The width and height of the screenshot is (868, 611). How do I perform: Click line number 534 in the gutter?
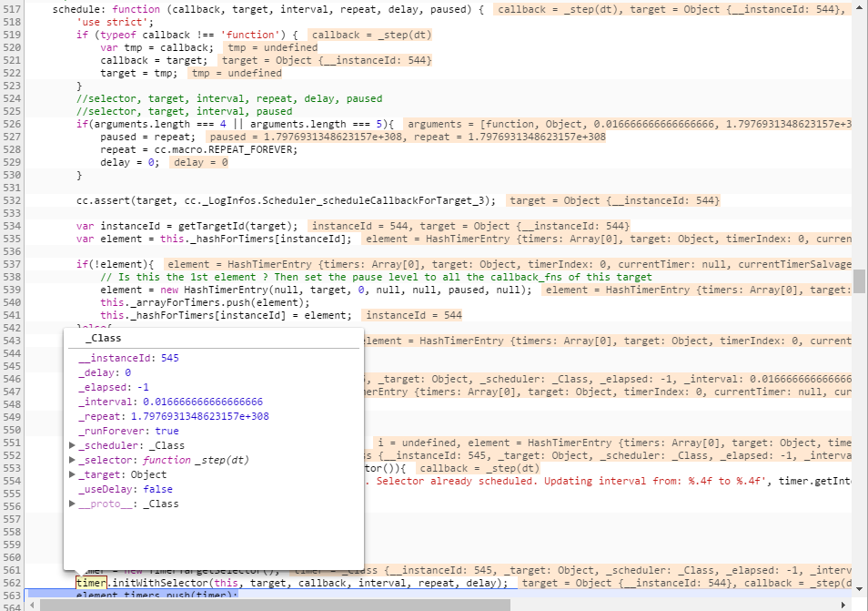[12, 226]
